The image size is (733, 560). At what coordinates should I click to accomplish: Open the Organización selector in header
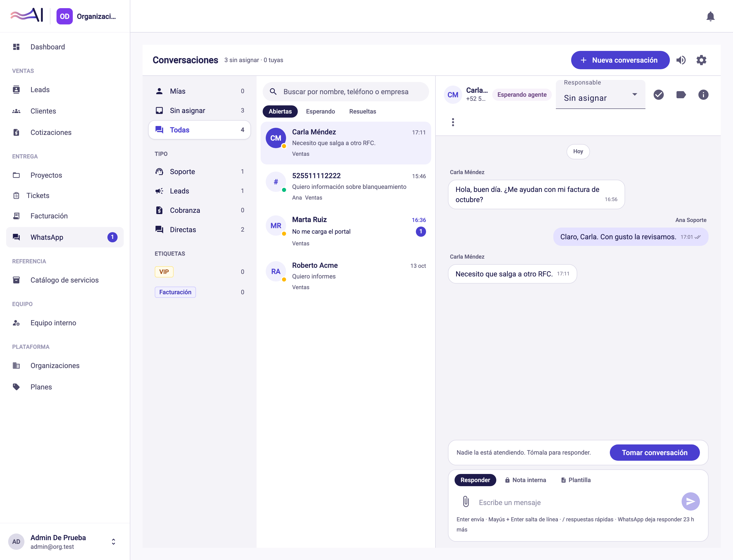click(x=86, y=16)
